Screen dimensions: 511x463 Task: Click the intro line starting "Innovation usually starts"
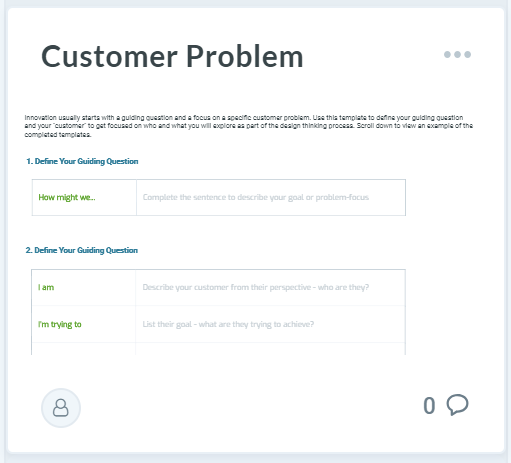point(244,117)
